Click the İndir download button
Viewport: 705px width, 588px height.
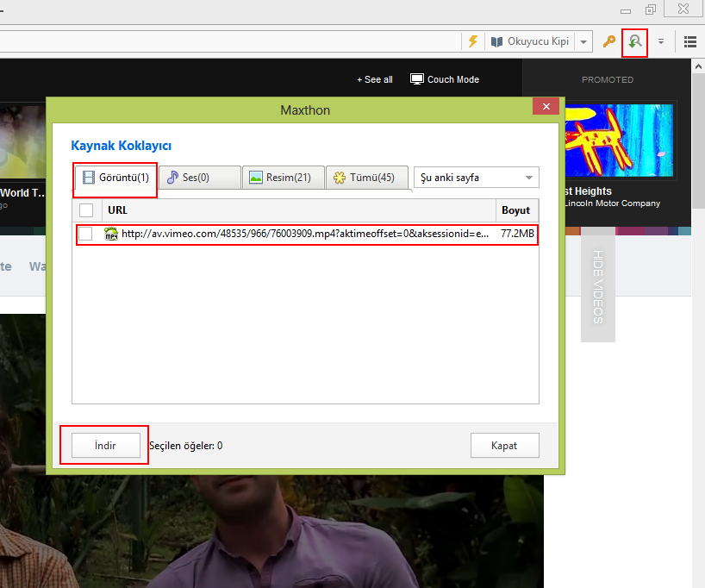(x=106, y=446)
